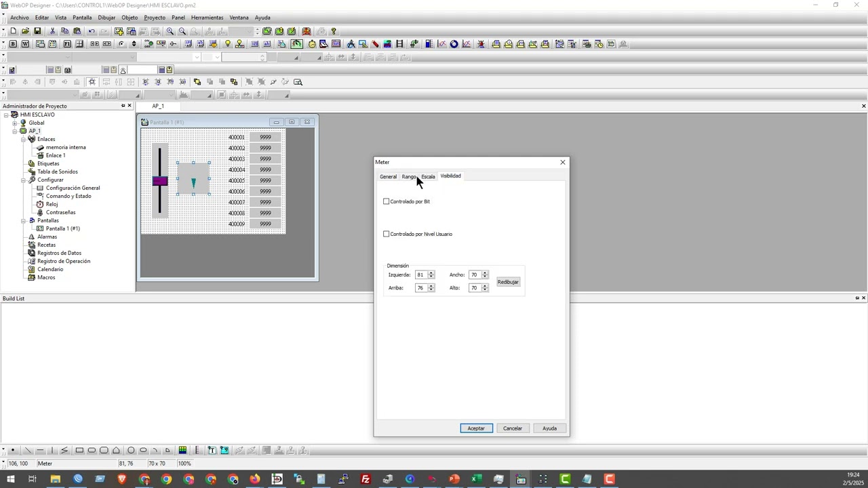Open the Windows Start menu
Image resolution: width=868 pixels, height=488 pixels.
(11, 480)
